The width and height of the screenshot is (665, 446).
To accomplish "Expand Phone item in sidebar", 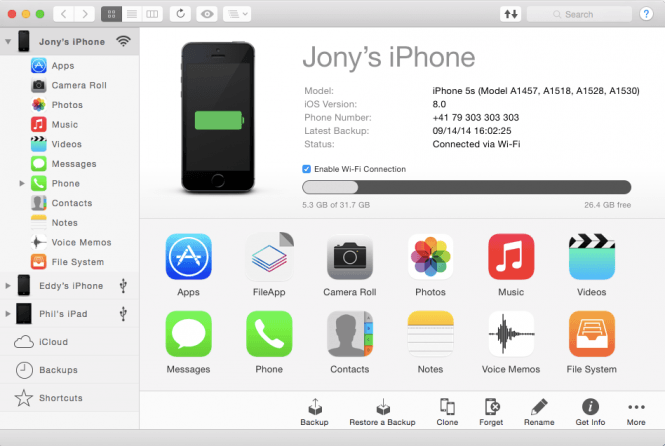I will tap(22, 184).
